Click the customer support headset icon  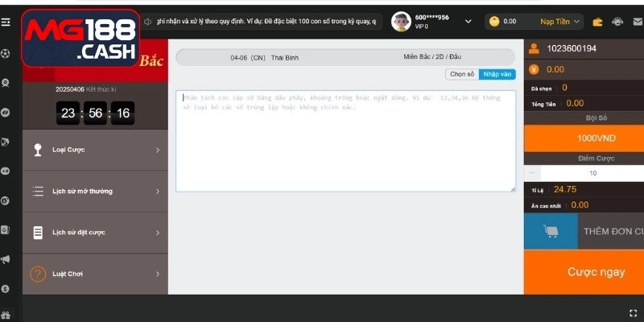point(616,22)
